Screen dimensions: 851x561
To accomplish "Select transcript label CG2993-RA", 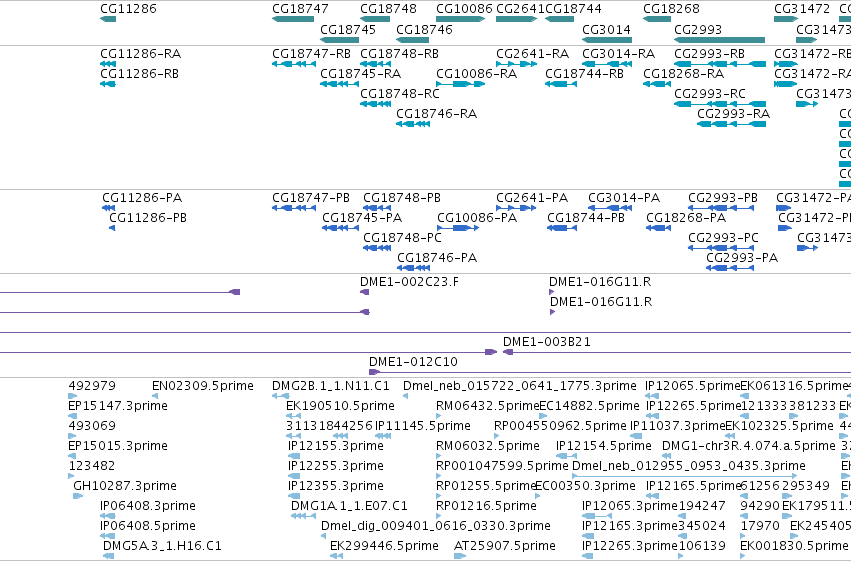I will tap(733, 113).
